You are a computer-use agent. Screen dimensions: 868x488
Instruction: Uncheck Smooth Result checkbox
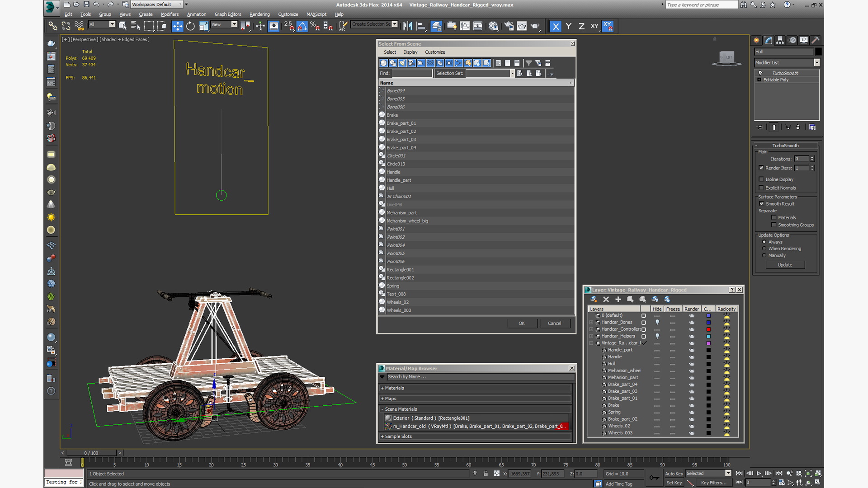[x=762, y=204]
